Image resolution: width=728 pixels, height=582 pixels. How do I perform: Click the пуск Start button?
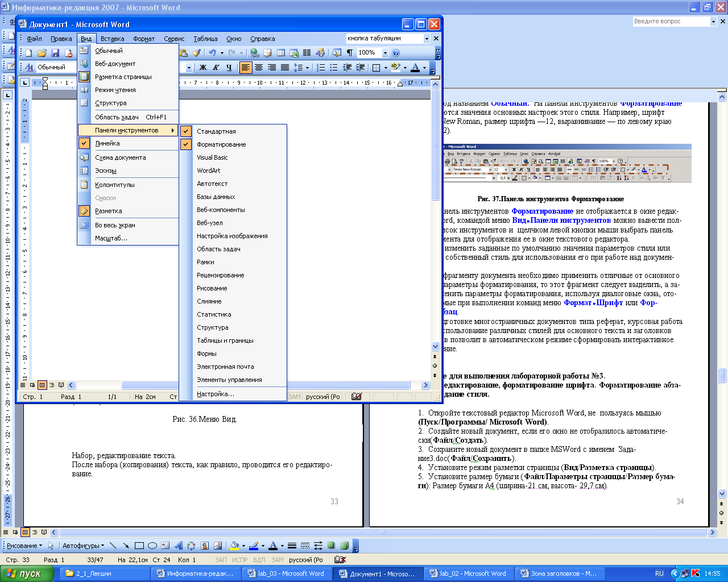[x=27, y=573]
